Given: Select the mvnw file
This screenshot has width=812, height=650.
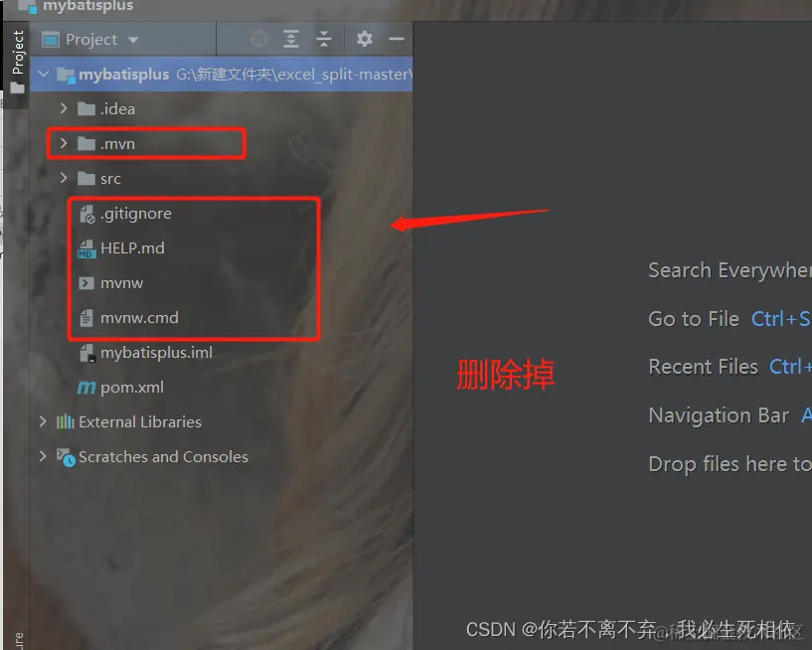Looking at the screenshot, I should click(x=121, y=283).
